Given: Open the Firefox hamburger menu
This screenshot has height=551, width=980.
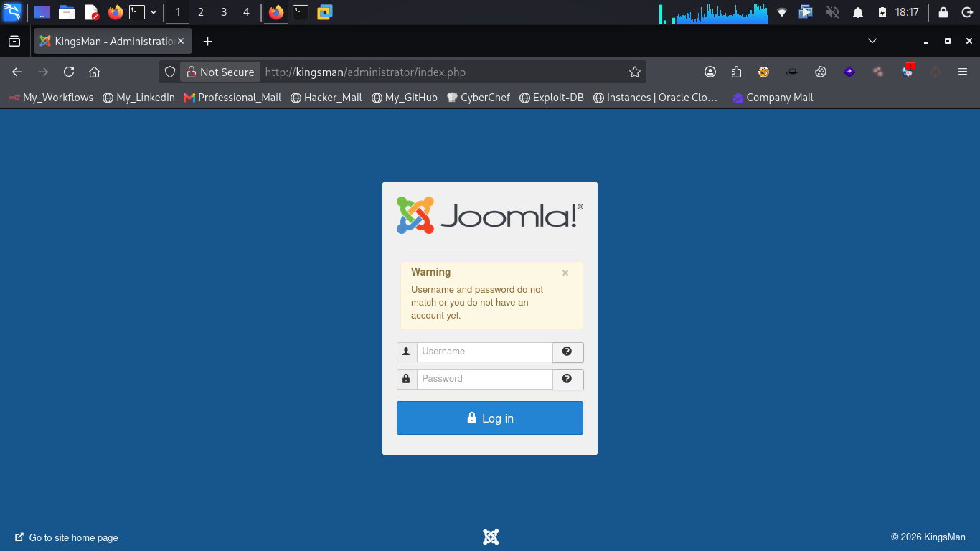Looking at the screenshot, I should click(963, 72).
